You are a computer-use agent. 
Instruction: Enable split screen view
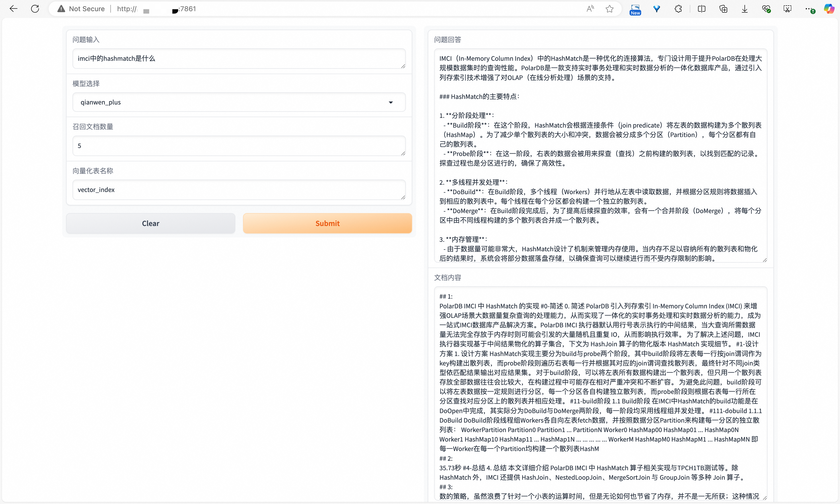coord(702,9)
